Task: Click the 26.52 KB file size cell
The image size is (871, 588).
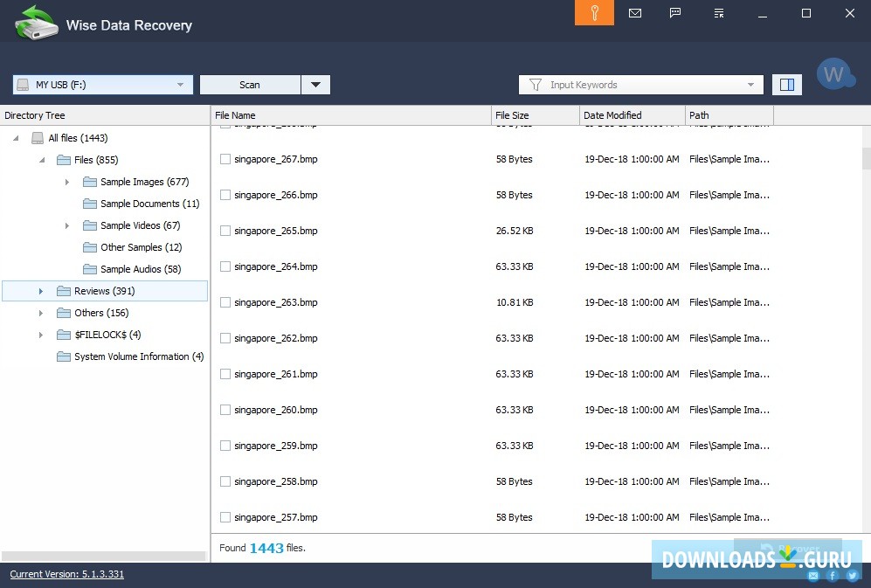Action: 515,231
